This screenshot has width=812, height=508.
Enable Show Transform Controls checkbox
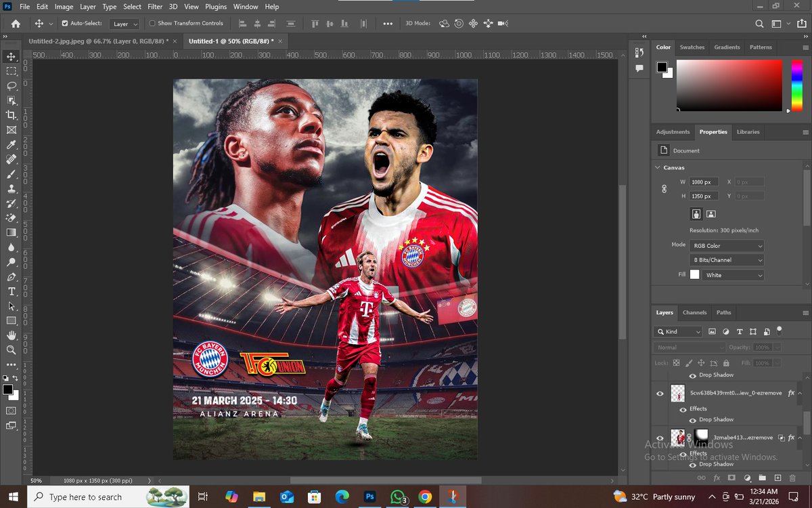(x=152, y=23)
